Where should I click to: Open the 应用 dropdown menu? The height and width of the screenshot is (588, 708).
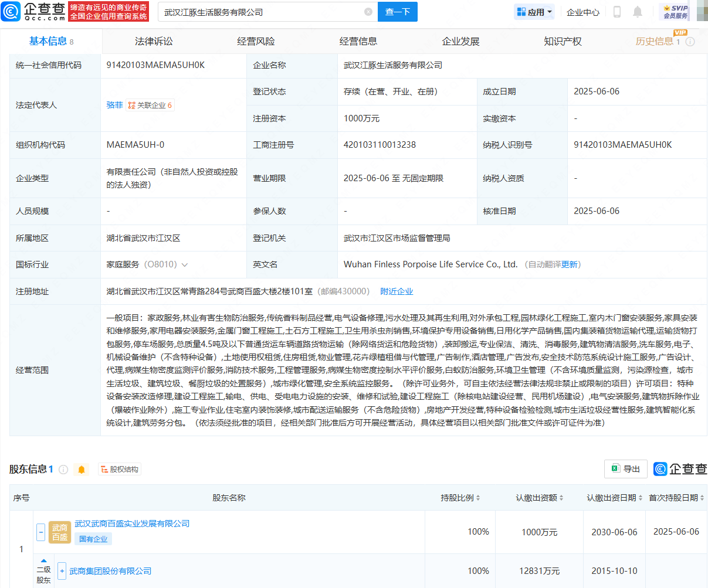[534, 12]
